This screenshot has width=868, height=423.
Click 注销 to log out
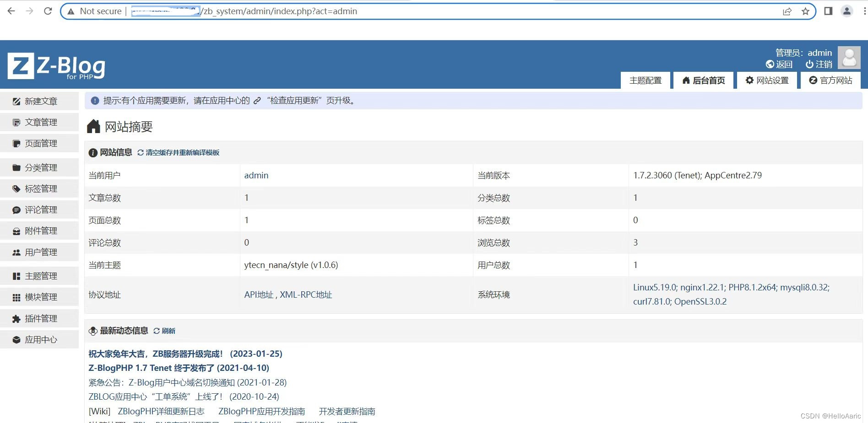coord(823,64)
